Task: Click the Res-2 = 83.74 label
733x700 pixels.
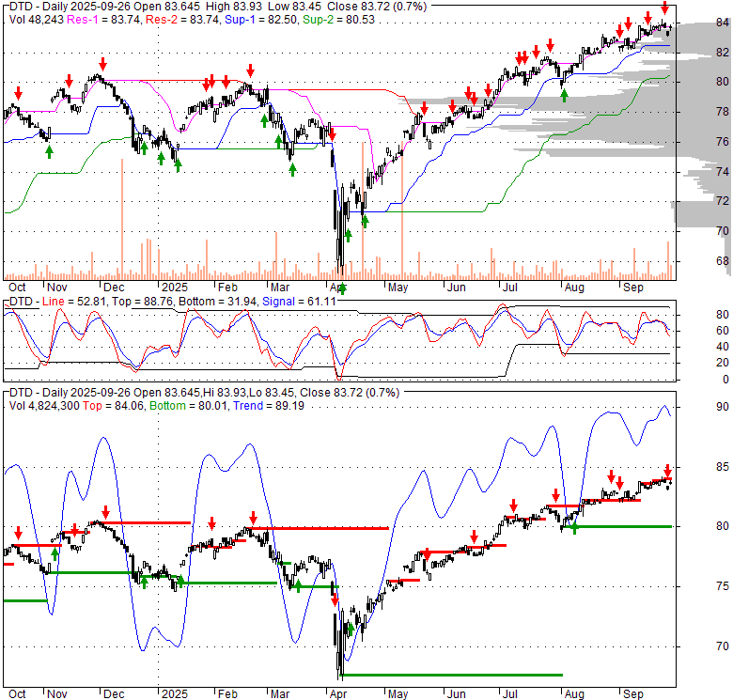Action: tap(182, 20)
